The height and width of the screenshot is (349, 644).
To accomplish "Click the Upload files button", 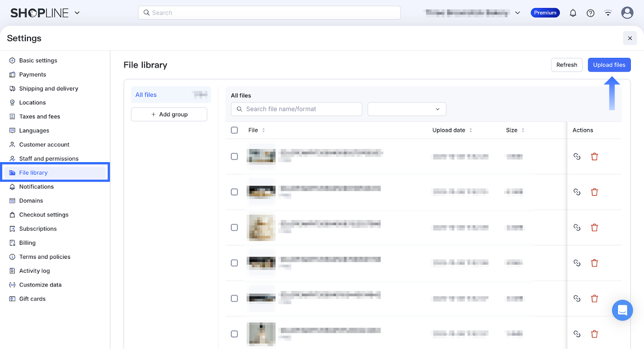I will 609,65.
